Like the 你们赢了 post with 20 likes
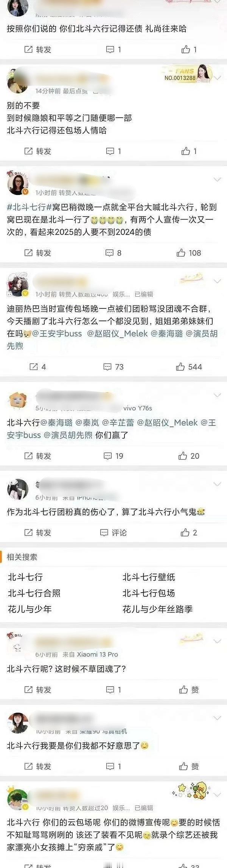The image size is (227, 868). pos(189,456)
